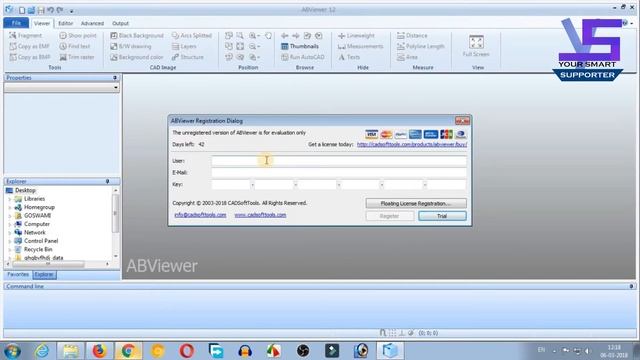This screenshot has width=640, height=360.
Task: Expand Libraries tree node
Action: pyautogui.click(x=9, y=199)
